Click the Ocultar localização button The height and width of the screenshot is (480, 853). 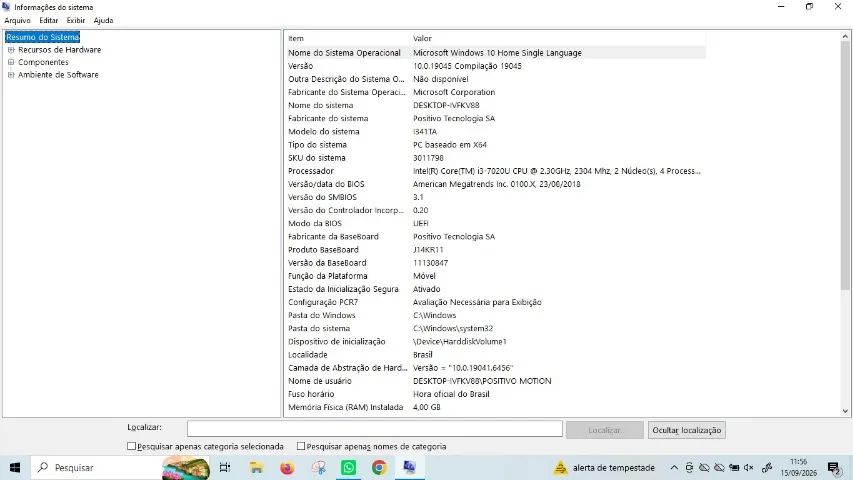pos(687,430)
